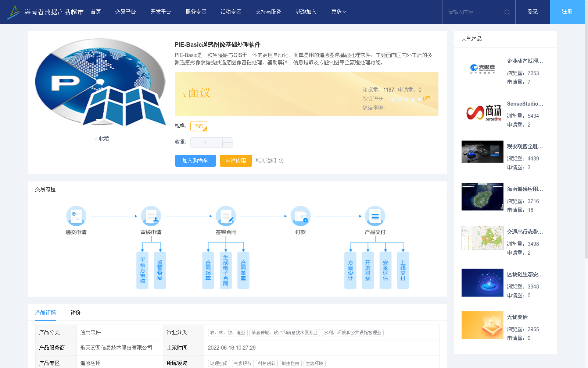Click the 审核申请 step icon

[151, 216]
